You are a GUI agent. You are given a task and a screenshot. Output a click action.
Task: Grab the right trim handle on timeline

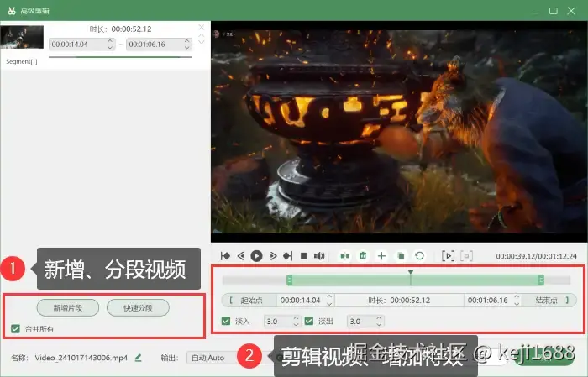click(541, 280)
